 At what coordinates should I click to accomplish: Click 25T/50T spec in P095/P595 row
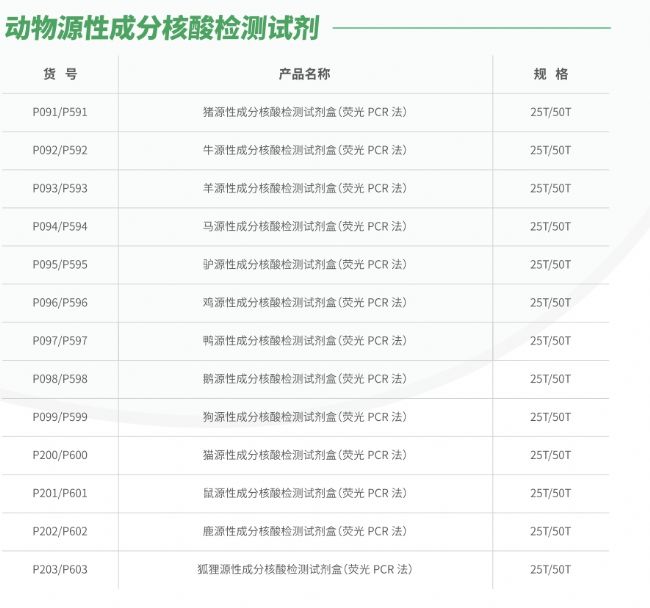(551, 265)
